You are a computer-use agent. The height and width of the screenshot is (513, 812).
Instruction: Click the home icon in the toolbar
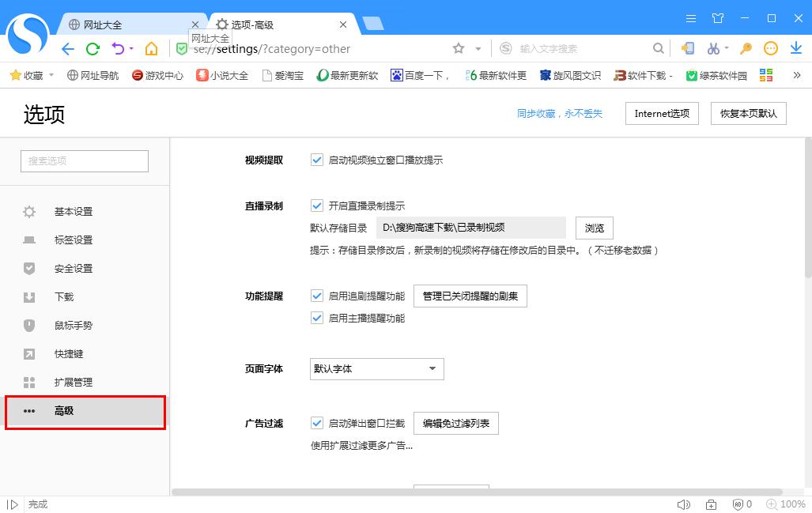153,48
